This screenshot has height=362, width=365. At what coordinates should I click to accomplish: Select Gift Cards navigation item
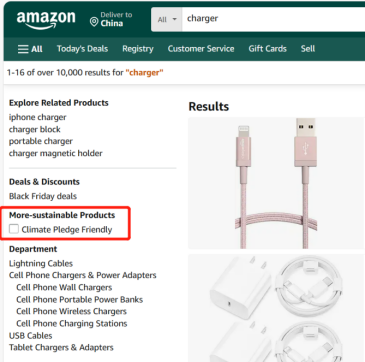(x=267, y=49)
